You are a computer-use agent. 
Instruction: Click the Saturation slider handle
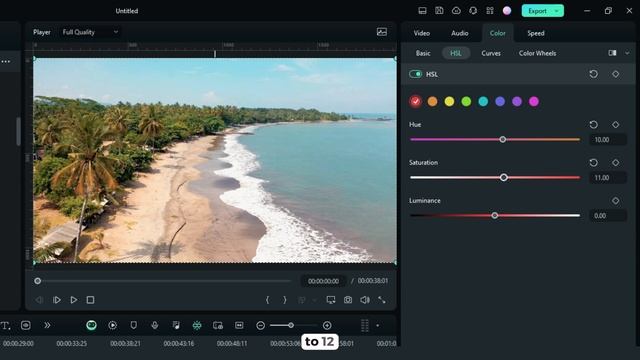click(504, 177)
